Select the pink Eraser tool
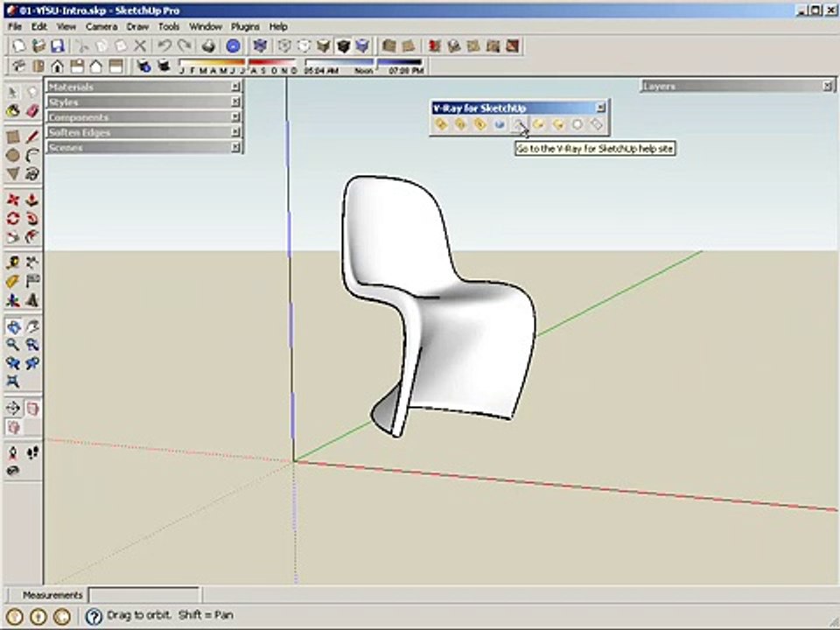The height and width of the screenshot is (630, 840). click(32, 111)
